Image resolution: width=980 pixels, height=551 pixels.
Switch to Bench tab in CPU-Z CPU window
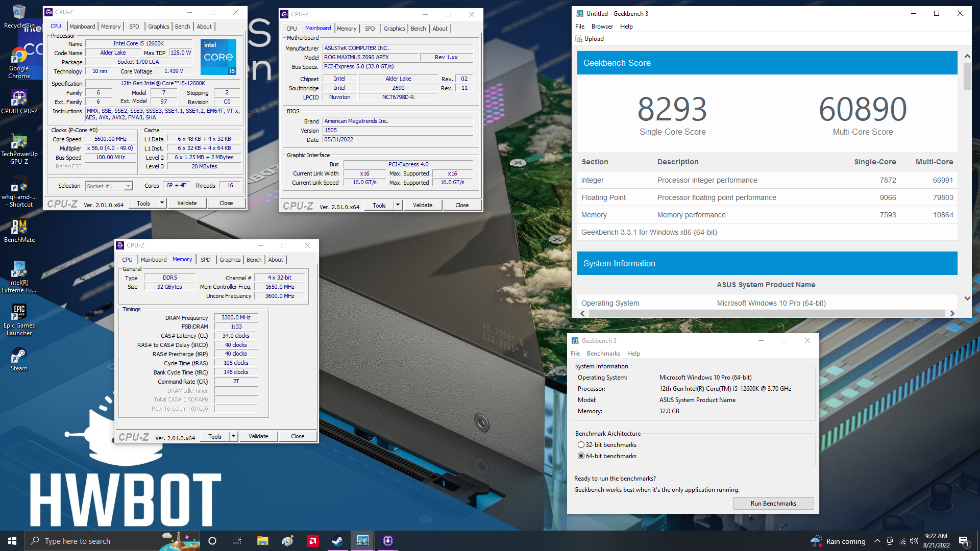click(x=182, y=27)
